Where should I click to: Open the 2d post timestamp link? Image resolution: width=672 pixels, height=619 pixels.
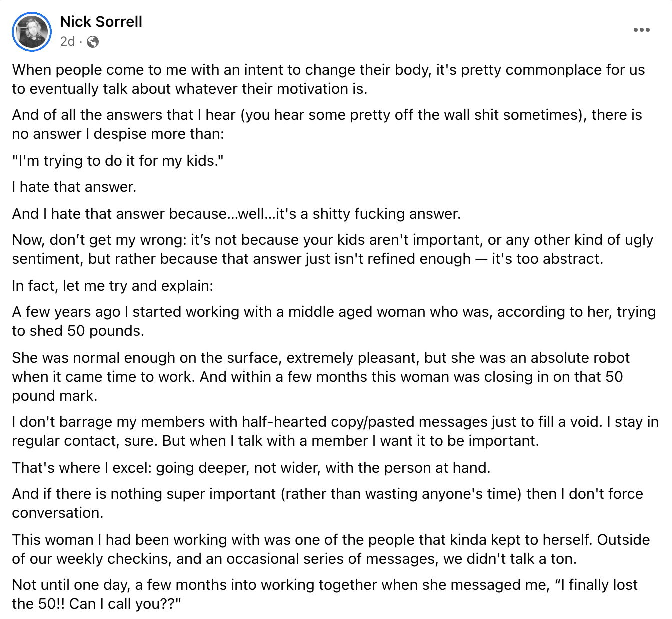67,41
